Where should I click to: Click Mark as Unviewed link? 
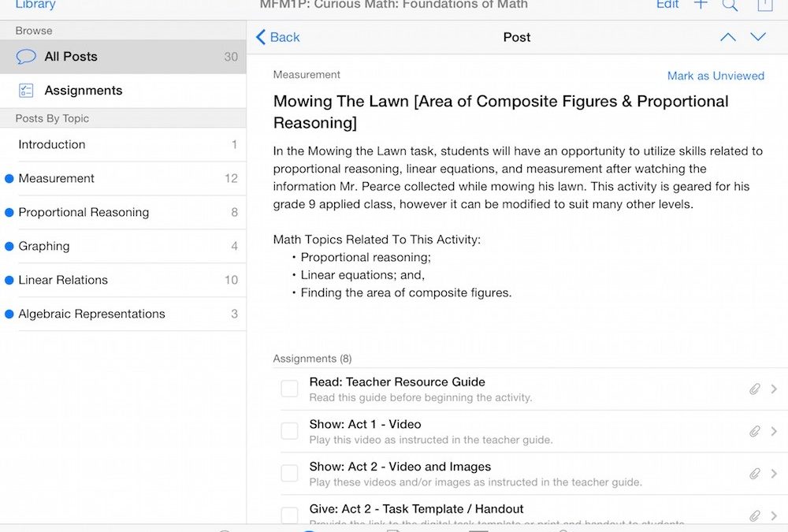pyautogui.click(x=716, y=76)
